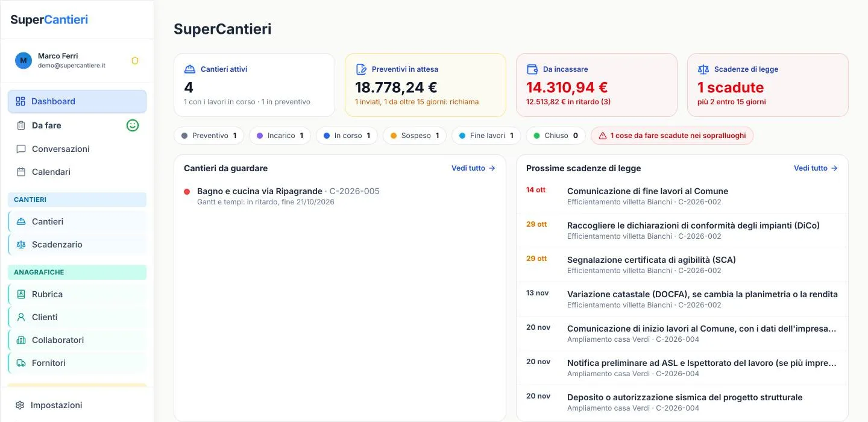
Task: Open the Fornitori page
Action: tap(77, 363)
